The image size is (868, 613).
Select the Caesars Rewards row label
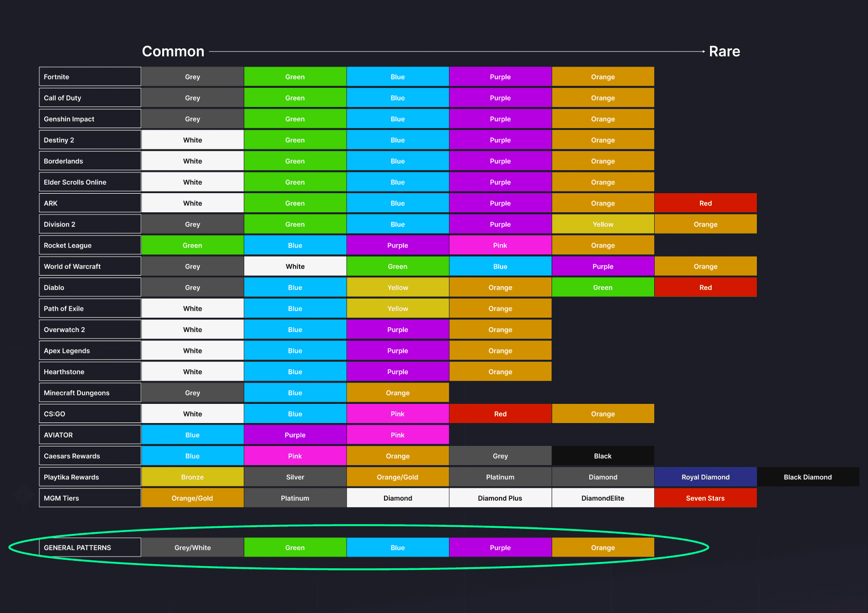click(90, 456)
